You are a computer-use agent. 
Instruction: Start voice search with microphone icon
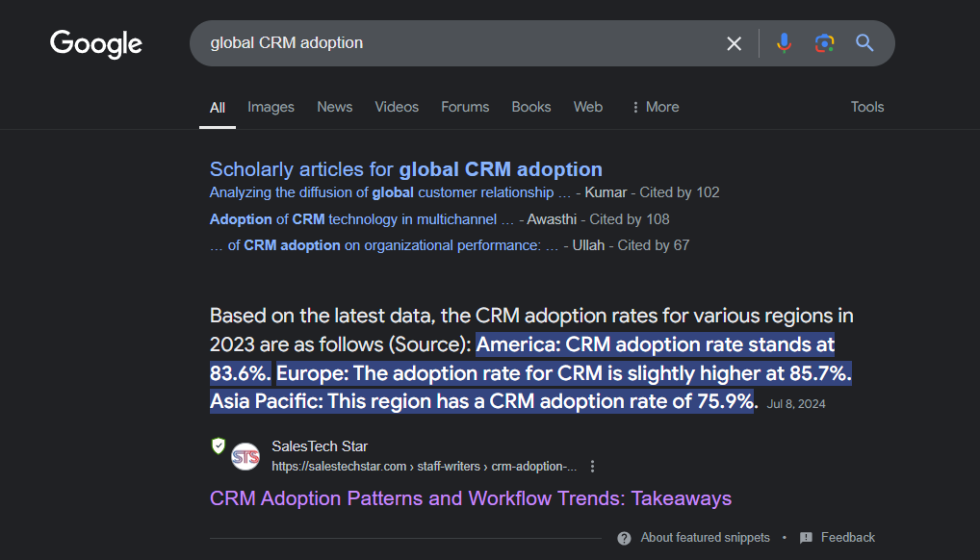[784, 43]
